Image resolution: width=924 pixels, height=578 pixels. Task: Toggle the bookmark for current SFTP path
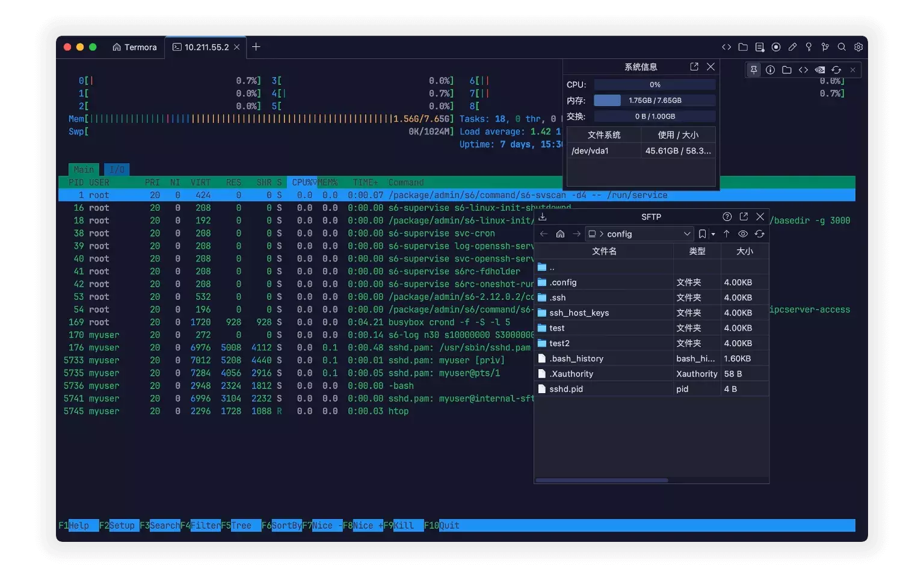pyautogui.click(x=701, y=234)
